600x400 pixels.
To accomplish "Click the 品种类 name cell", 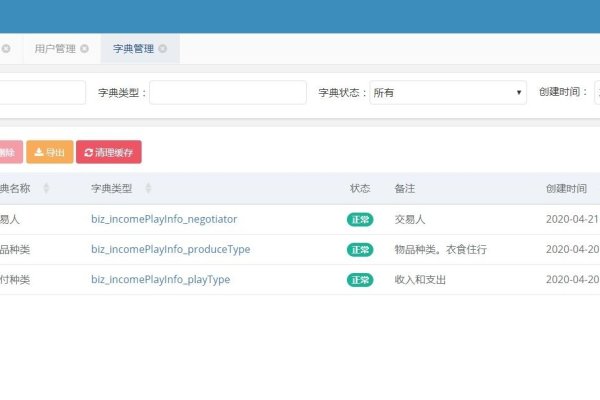I will [15, 250].
